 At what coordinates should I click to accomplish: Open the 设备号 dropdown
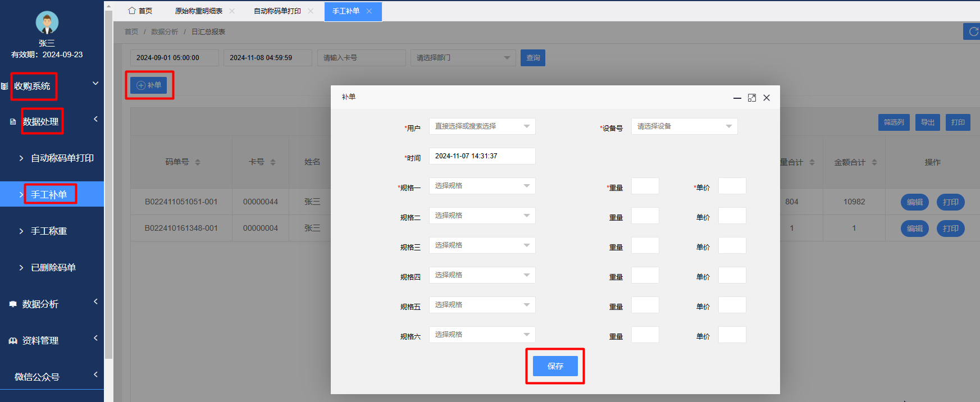pyautogui.click(x=684, y=126)
